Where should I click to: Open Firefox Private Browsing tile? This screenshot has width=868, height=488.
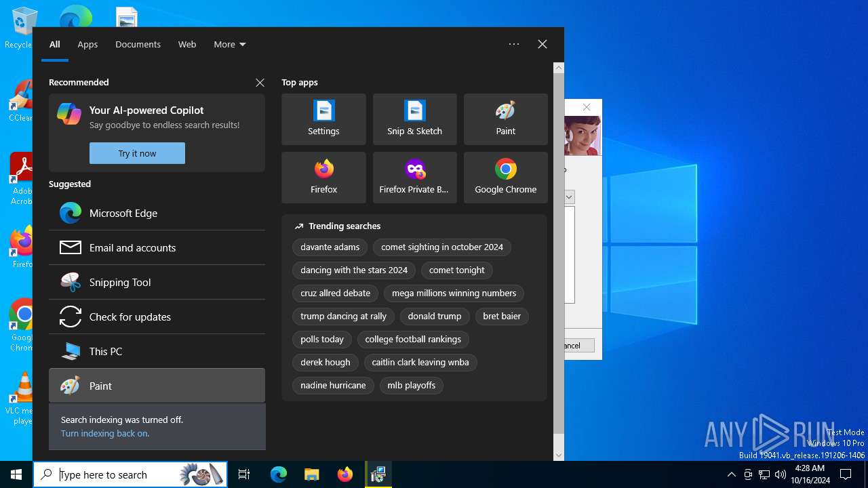414,178
